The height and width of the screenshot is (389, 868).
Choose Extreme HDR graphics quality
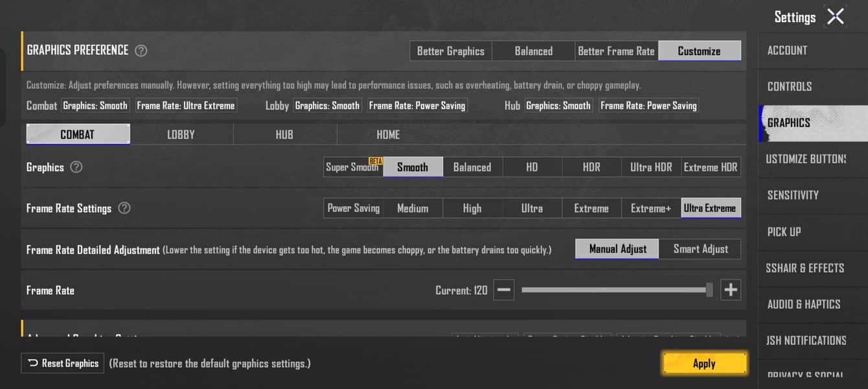711,167
